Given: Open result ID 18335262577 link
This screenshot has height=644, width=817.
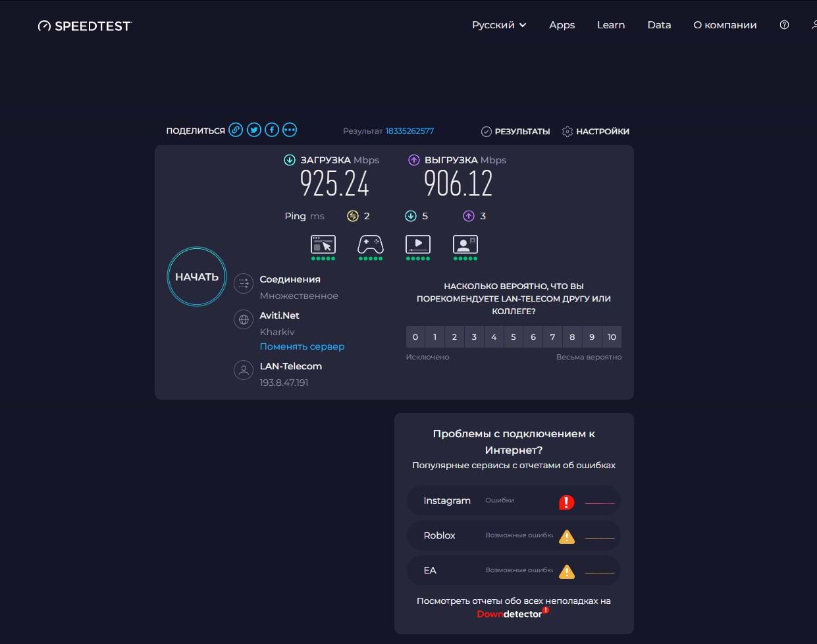Looking at the screenshot, I should [x=409, y=131].
